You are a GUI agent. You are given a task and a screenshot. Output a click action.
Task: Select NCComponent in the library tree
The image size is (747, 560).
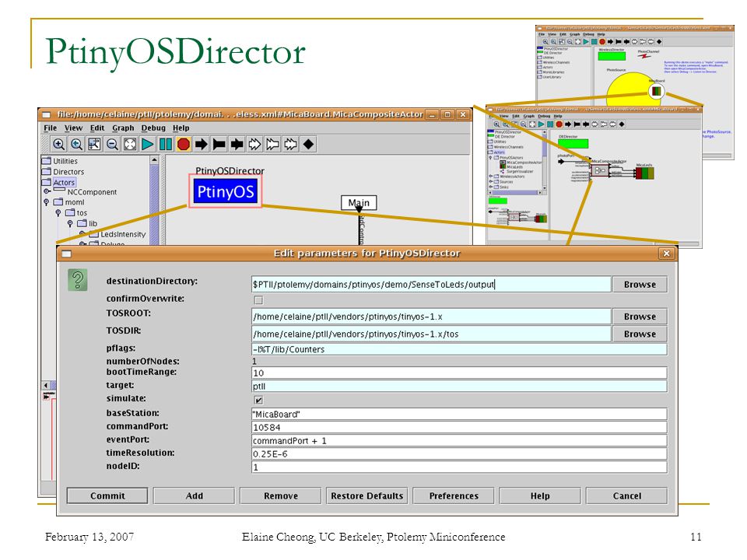click(86, 192)
